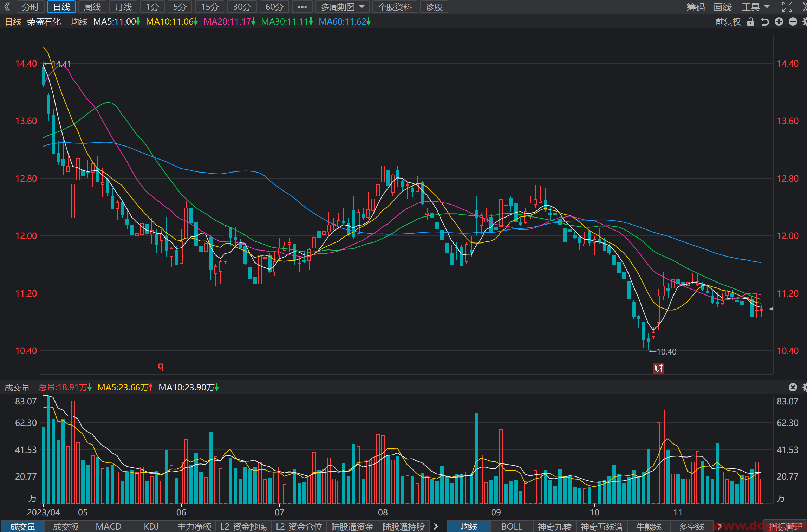Switch to the BOLL overlay tab
This screenshot has height=532, width=807.
pos(512,526)
